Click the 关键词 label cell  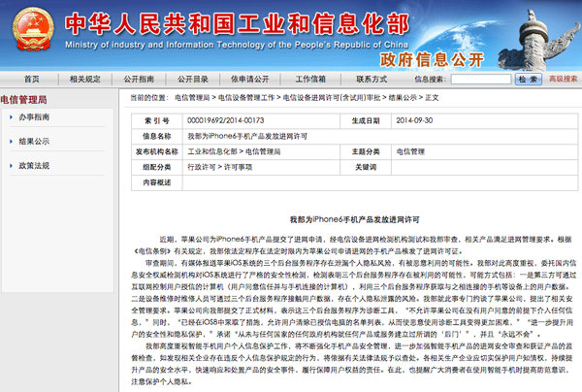[366, 167]
